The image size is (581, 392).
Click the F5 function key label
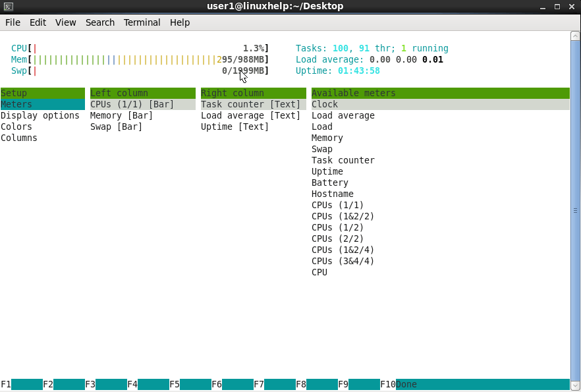tap(175, 384)
